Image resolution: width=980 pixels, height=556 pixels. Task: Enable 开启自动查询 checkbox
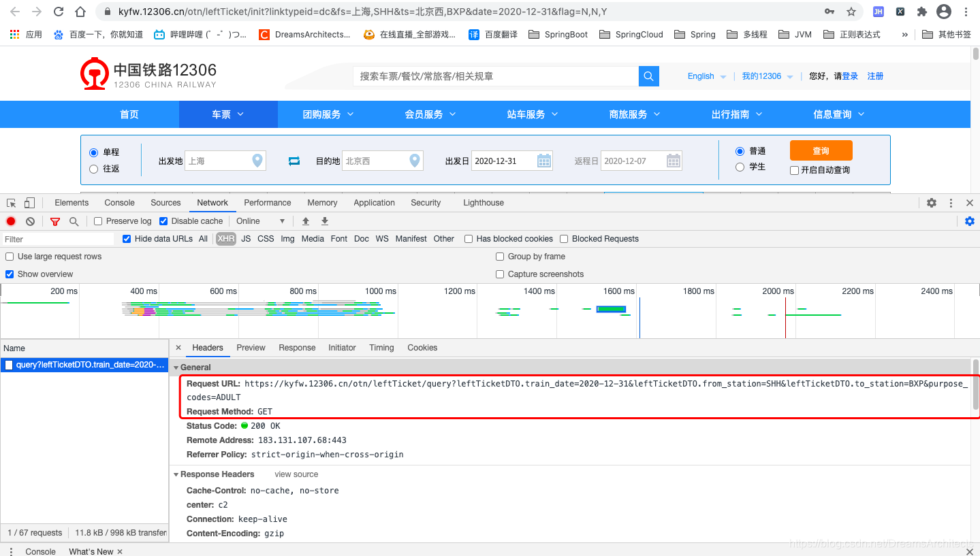point(794,170)
